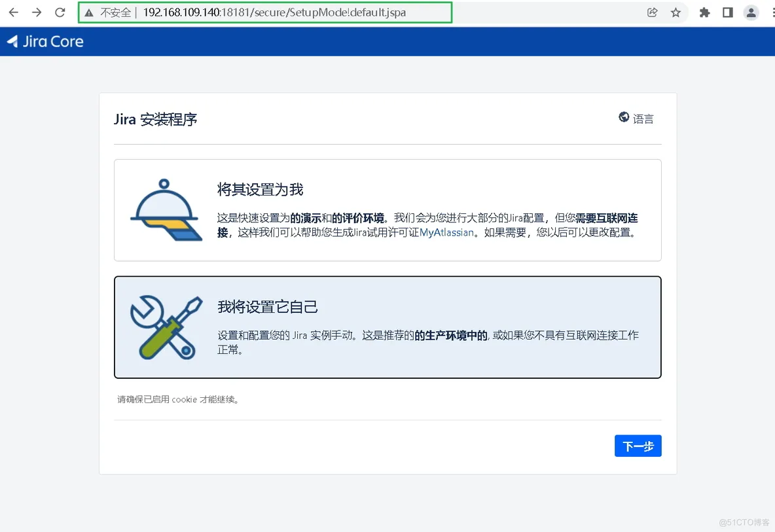The width and height of the screenshot is (775, 532).
Task: Click the not-secure warning triangle icon
Action: click(89, 13)
